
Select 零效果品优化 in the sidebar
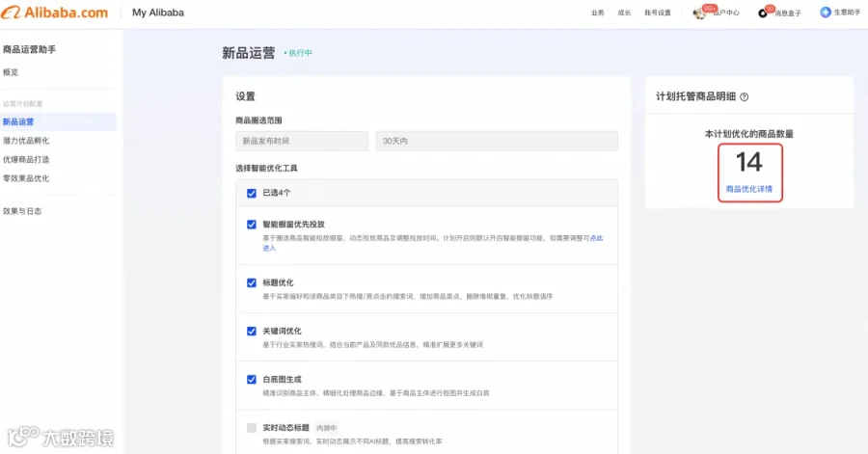click(x=26, y=178)
